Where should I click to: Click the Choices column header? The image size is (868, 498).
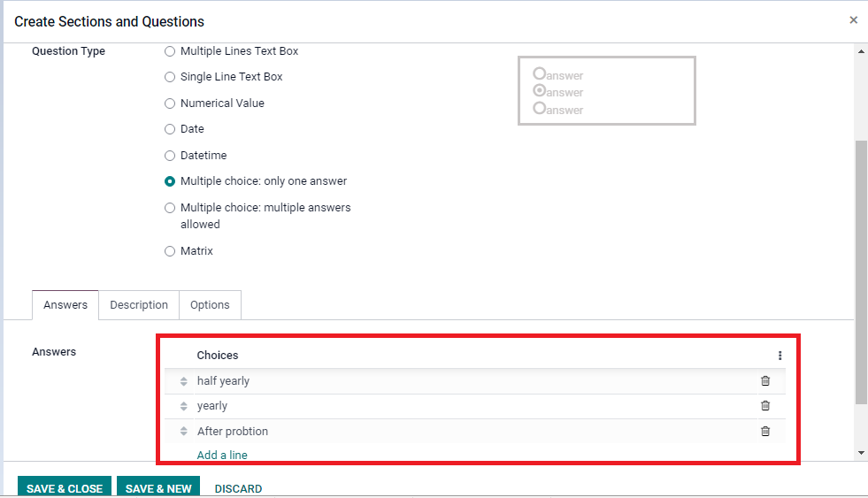(218, 356)
